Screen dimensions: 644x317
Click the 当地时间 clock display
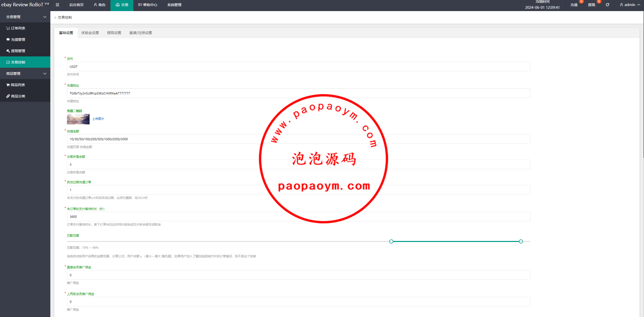[x=542, y=5]
